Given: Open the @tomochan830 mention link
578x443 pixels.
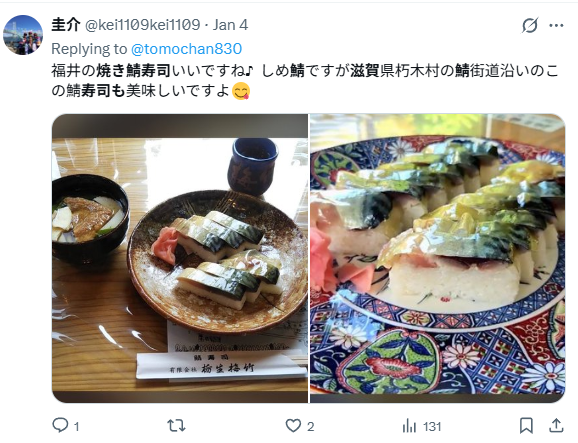Looking at the screenshot, I should pos(187,49).
